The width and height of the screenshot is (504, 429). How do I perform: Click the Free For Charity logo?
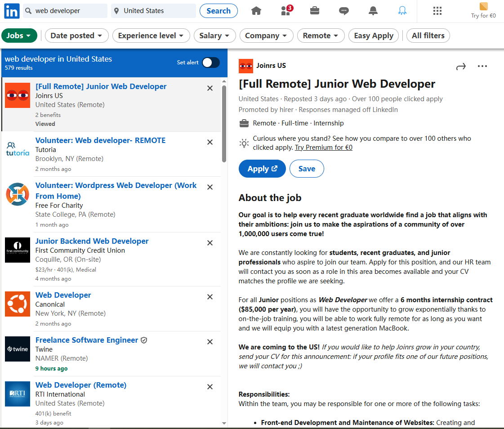18,194
